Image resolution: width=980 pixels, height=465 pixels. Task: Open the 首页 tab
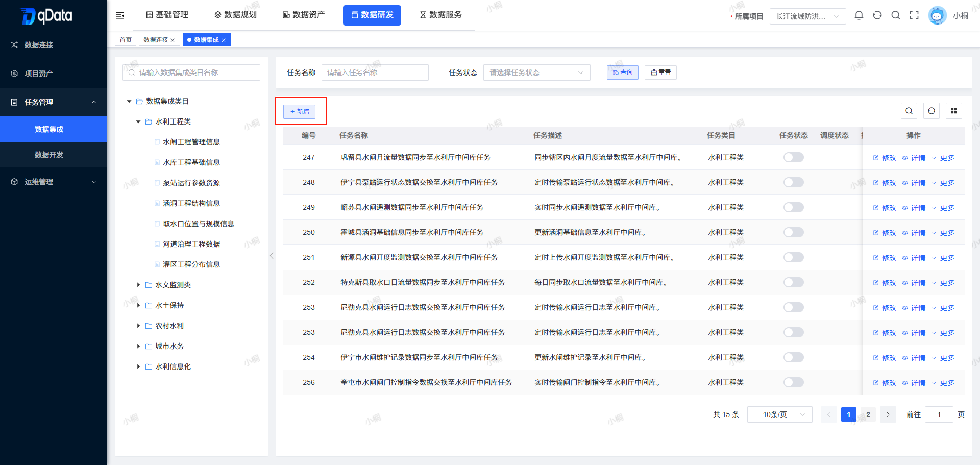[126, 40]
